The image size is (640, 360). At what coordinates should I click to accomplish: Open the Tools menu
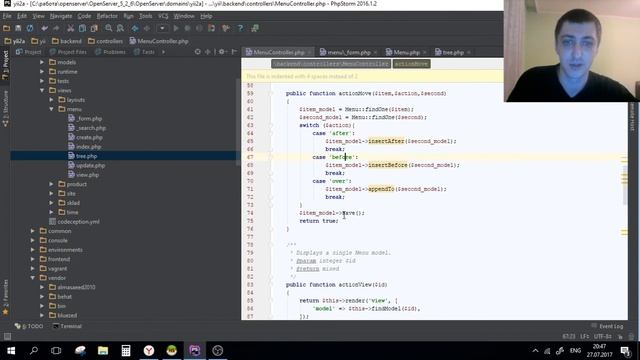145,16
